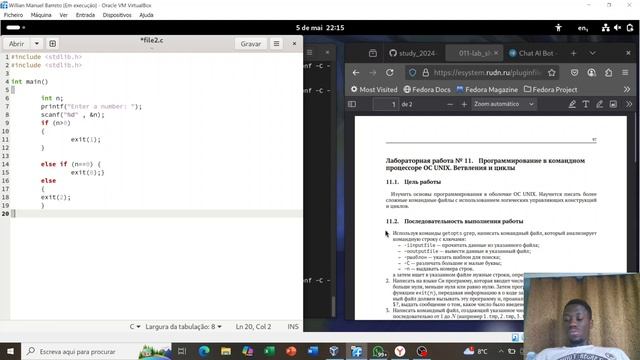This screenshot has height=360, width=640.
Task: Open gedit hamburger menu
Action: 276,44
